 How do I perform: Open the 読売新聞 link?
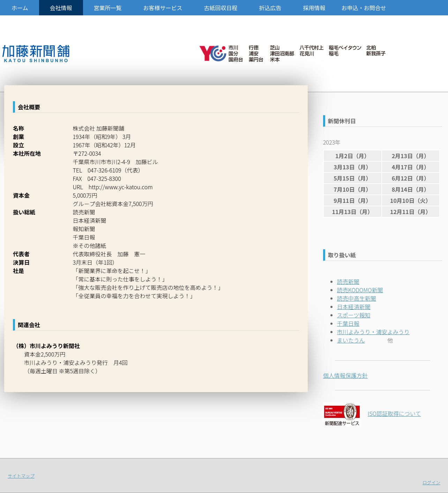[x=348, y=282]
